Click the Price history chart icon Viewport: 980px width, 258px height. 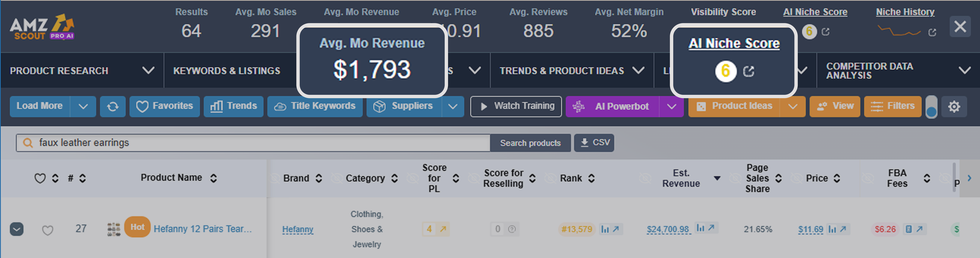coord(832,229)
